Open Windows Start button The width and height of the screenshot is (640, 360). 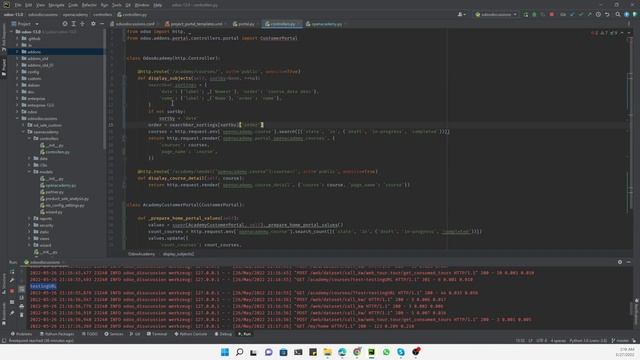225,352
